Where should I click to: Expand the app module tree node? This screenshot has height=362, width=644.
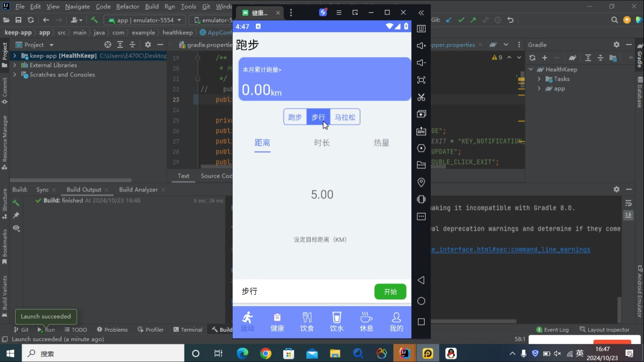539,88
